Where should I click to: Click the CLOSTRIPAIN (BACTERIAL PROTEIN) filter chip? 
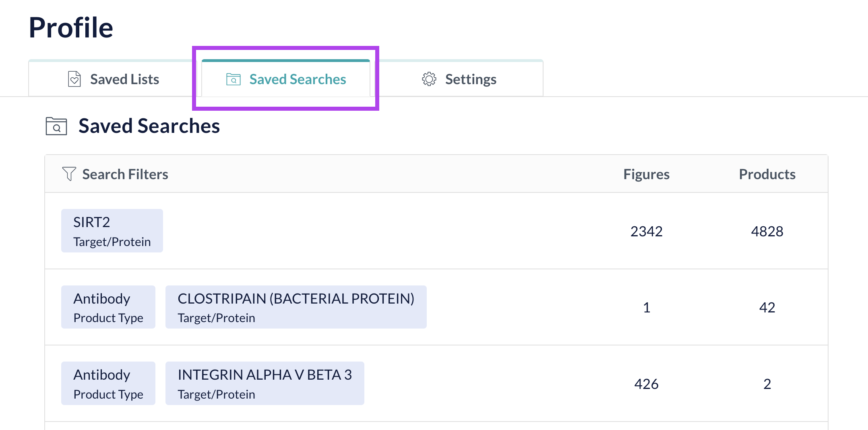click(296, 307)
